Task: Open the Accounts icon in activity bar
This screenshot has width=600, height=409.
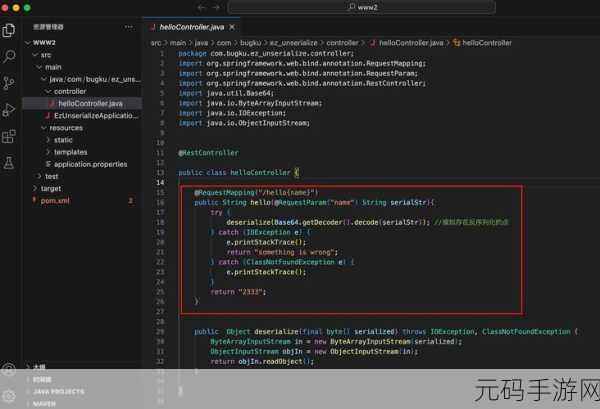Action: click(8, 370)
